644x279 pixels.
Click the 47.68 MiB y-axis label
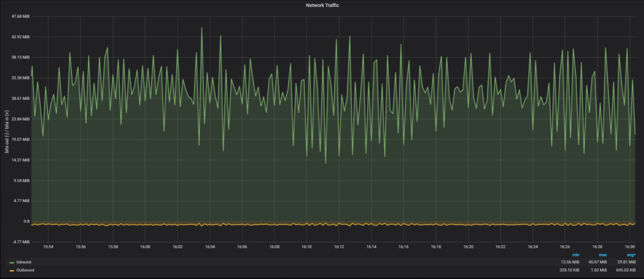pyautogui.click(x=21, y=16)
